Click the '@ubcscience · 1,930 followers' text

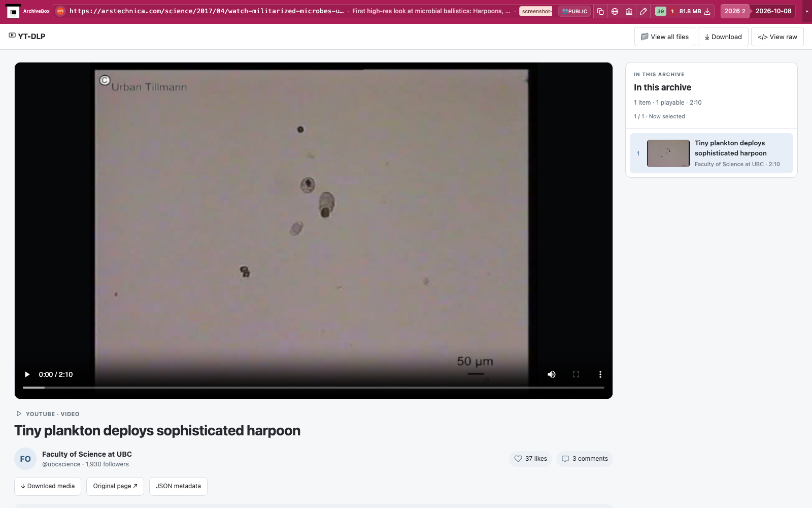pyautogui.click(x=85, y=464)
